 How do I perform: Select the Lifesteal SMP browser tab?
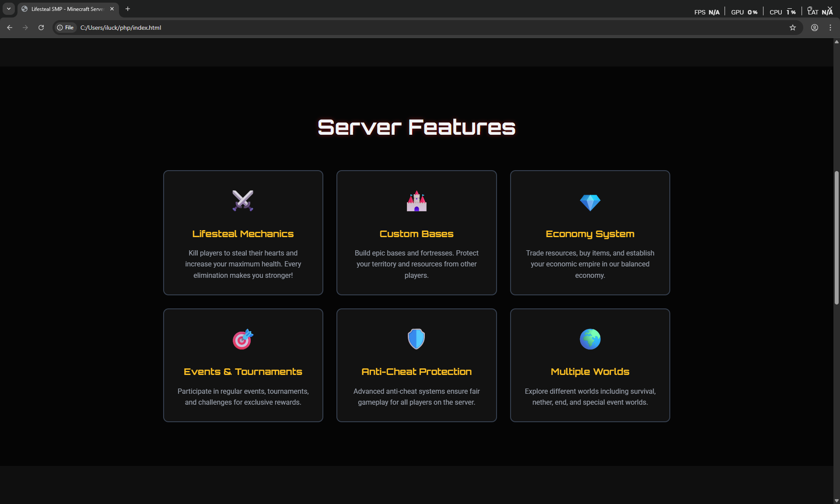pyautogui.click(x=66, y=9)
